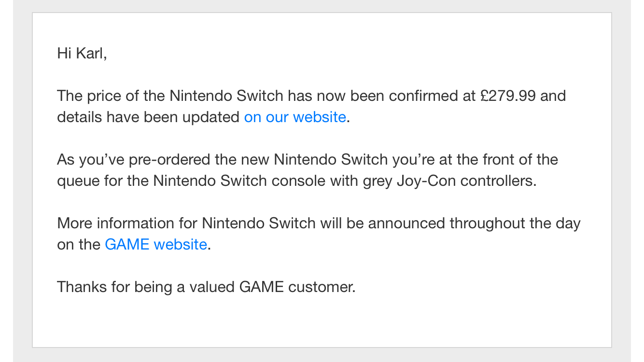644x362 pixels.
Task: Click the 'Hi Karl,' greeting text
Action: point(82,54)
